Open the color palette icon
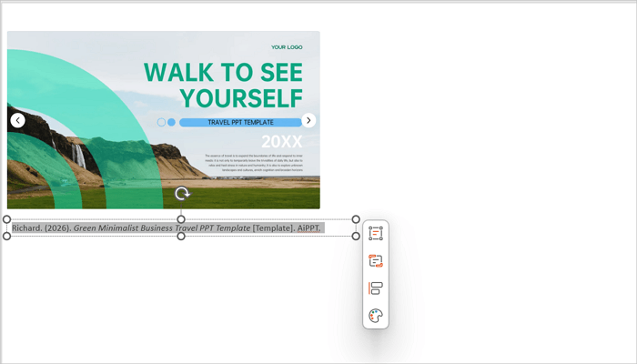 coord(375,316)
